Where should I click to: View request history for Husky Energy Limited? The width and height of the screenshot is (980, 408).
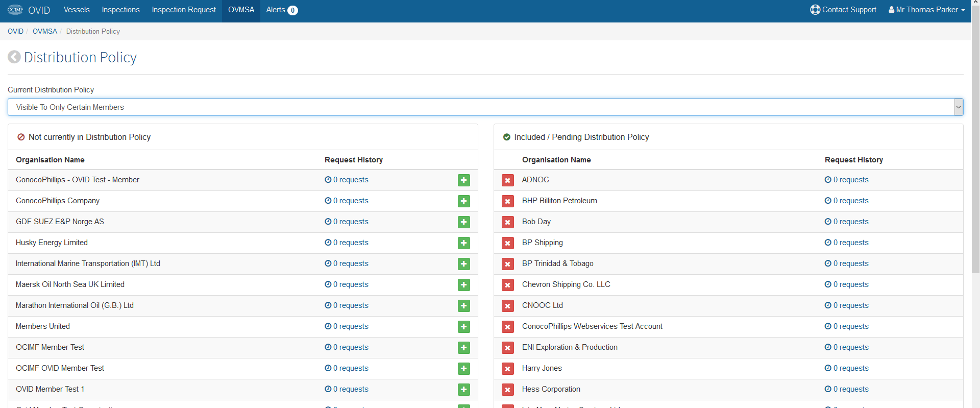(x=347, y=243)
